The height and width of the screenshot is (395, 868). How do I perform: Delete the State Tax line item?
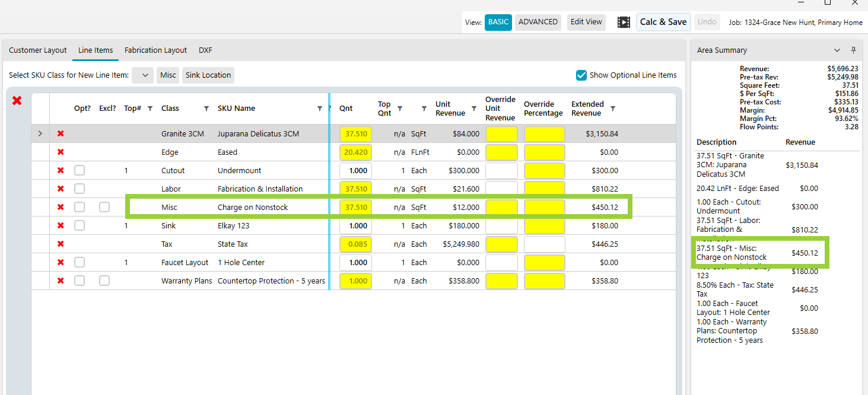point(61,244)
